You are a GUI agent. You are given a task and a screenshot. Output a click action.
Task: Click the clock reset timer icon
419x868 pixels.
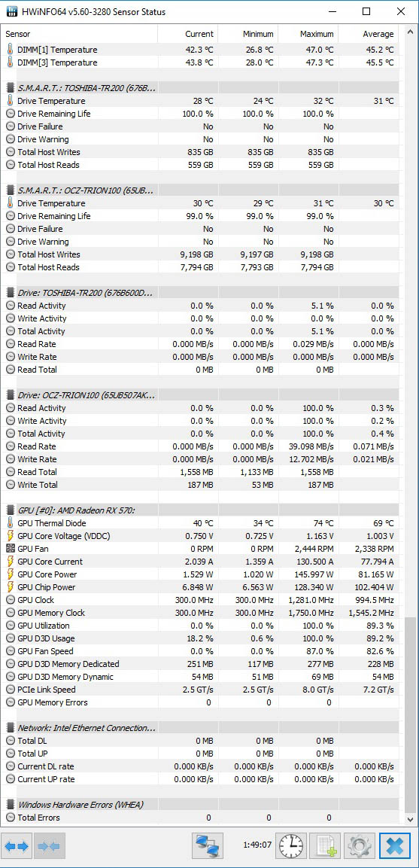pyautogui.click(x=291, y=846)
